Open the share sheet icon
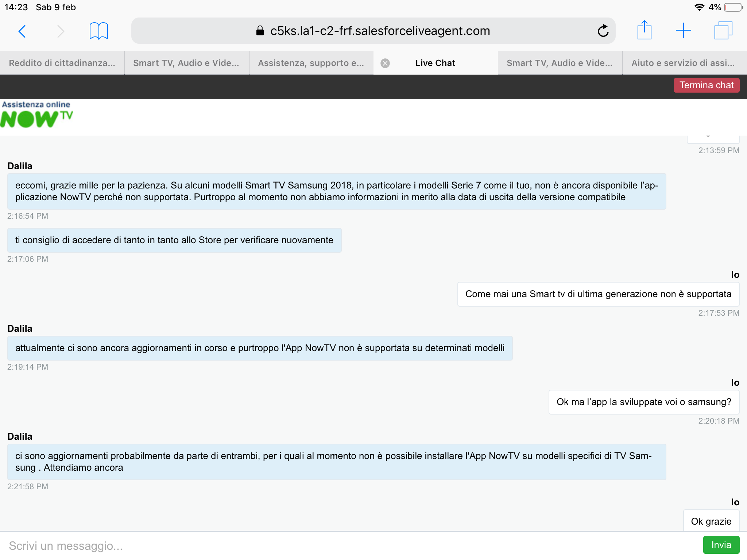The height and width of the screenshot is (560, 747). click(645, 30)
